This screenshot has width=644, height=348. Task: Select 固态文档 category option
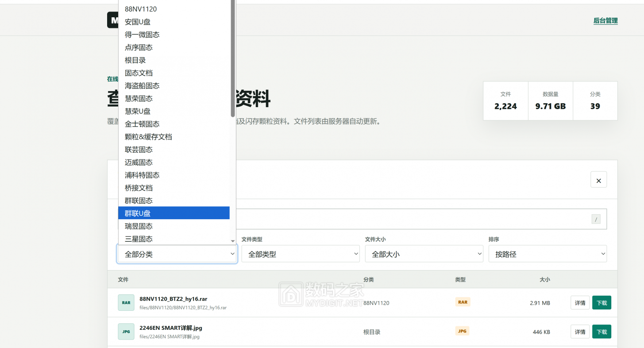[x=174, y=73]
